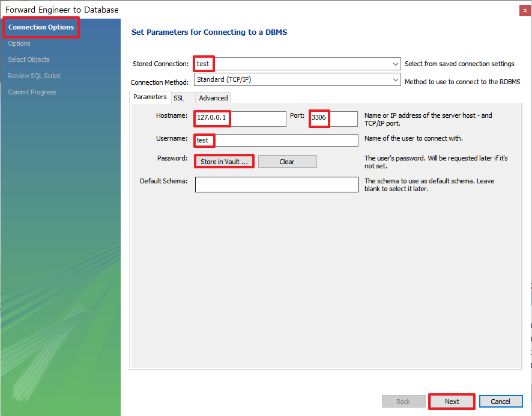This screenshot has width=532, height=416.
Task: Select the Commit Progress step
Action: (32, 92)
